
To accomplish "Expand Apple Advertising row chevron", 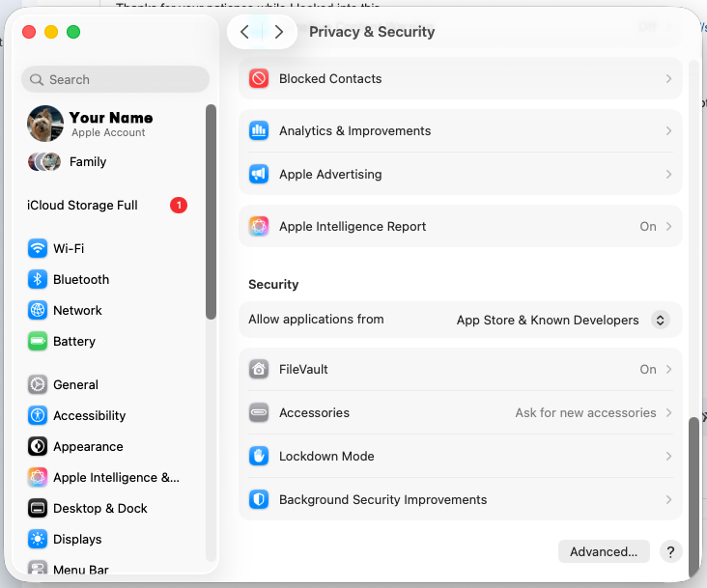I will (668, 174).
